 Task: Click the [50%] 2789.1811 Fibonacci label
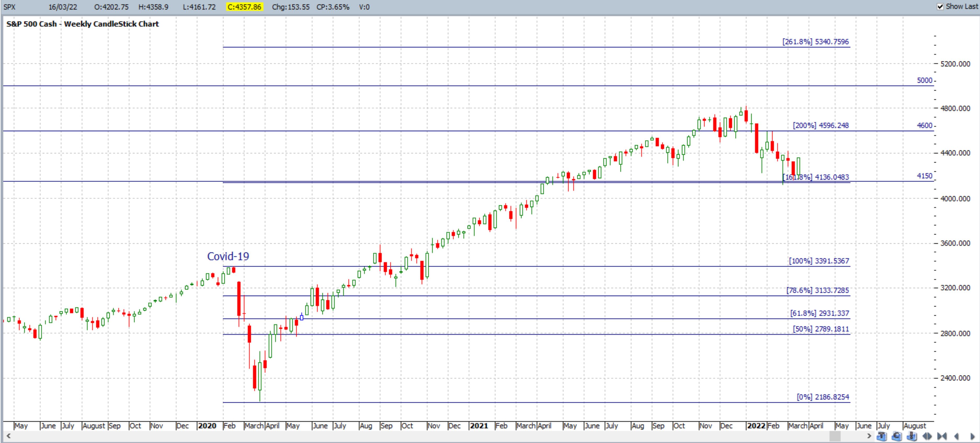pyautogui.click(x=821, y=329)
